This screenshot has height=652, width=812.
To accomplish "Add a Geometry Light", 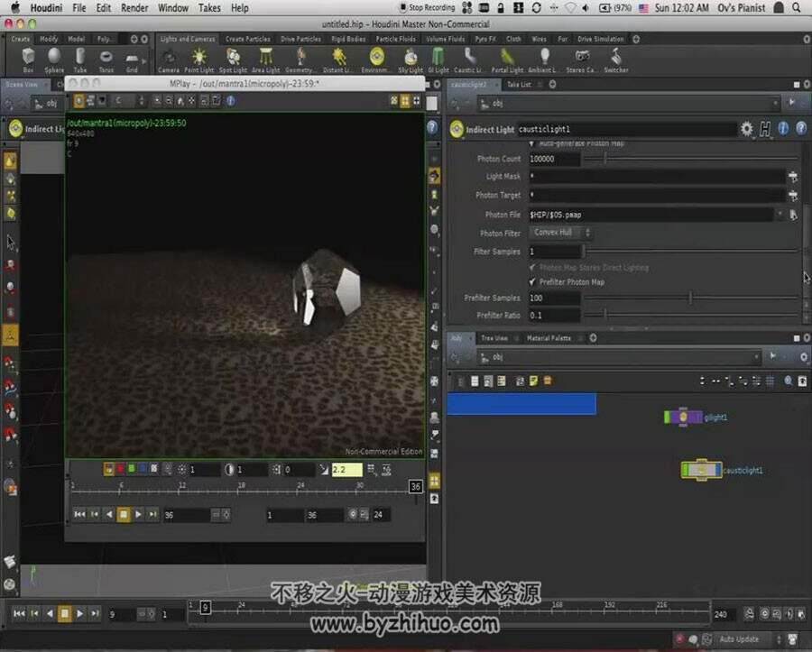I will click(300, 60).
